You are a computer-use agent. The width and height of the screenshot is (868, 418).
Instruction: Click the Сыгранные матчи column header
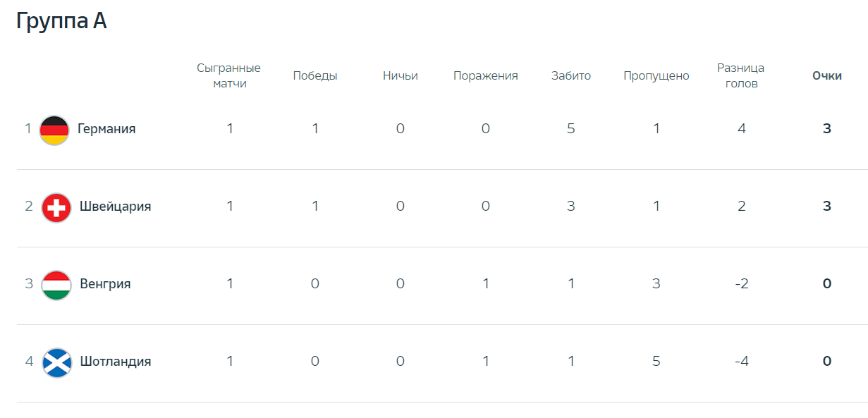[x=228, y=75]
